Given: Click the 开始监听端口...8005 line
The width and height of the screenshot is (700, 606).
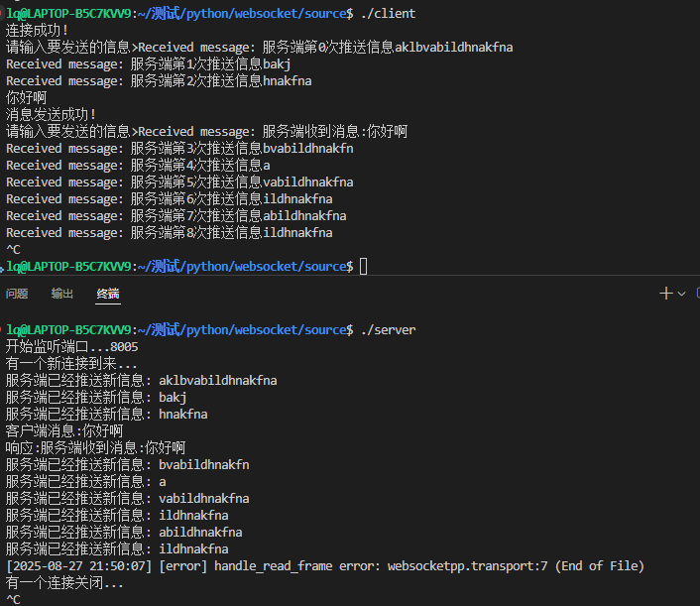Looking at the screenshot, I should (x=71, y=347).
